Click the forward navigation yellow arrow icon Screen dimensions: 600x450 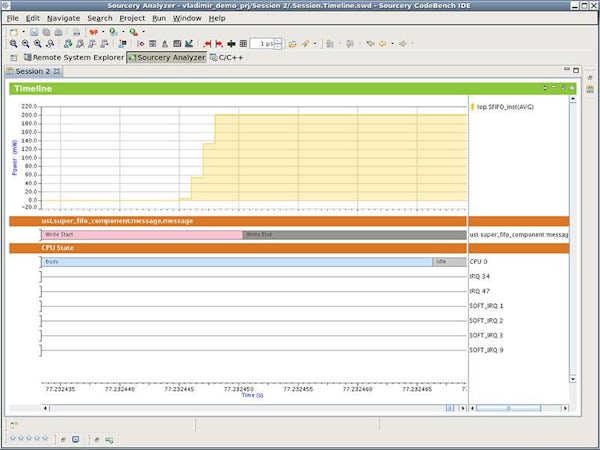[x=403, y=44]
